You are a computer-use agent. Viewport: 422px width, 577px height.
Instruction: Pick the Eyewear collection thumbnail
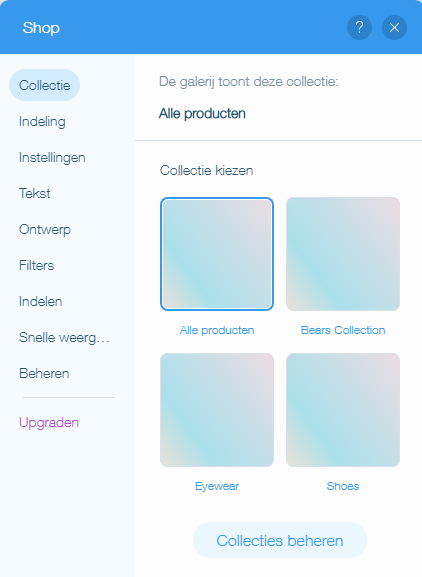tap(217, 410)
